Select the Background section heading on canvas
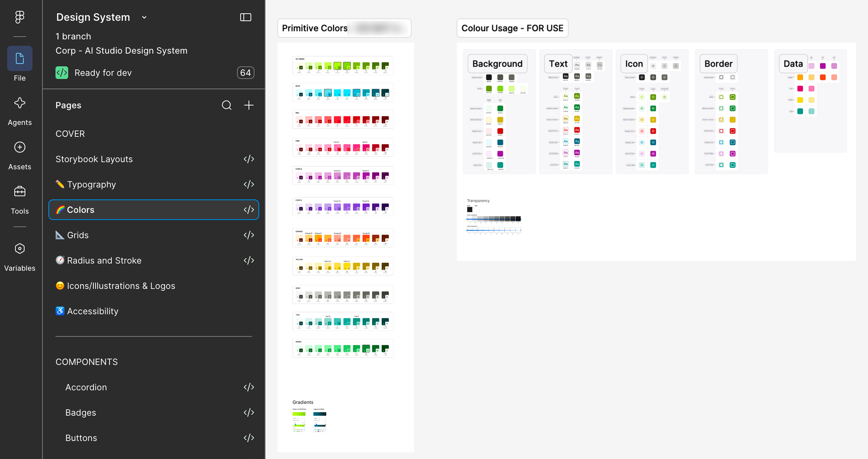This screenshot has height=459, width=868. coord(497,64)
